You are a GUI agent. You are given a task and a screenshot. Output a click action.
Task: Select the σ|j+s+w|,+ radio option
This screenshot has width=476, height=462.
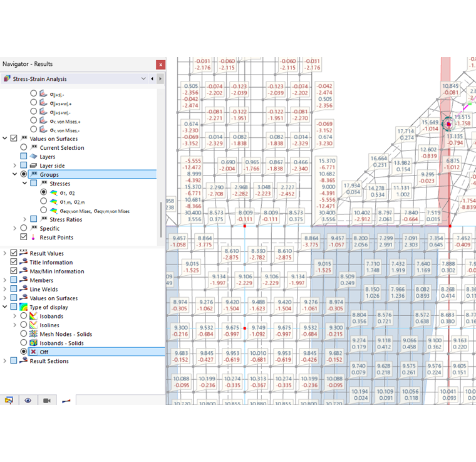[x=33, y=102]
